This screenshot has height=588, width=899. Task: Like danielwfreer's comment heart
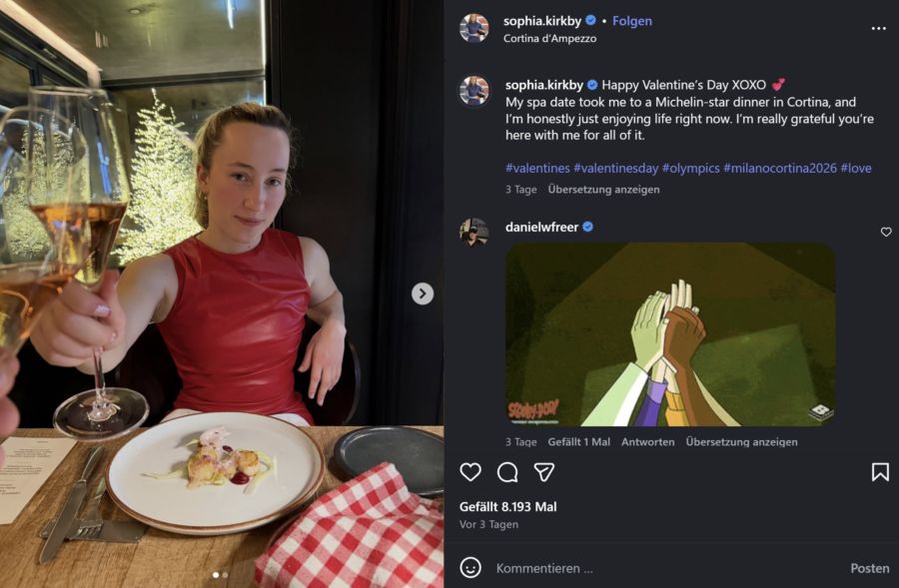[886, 232]
